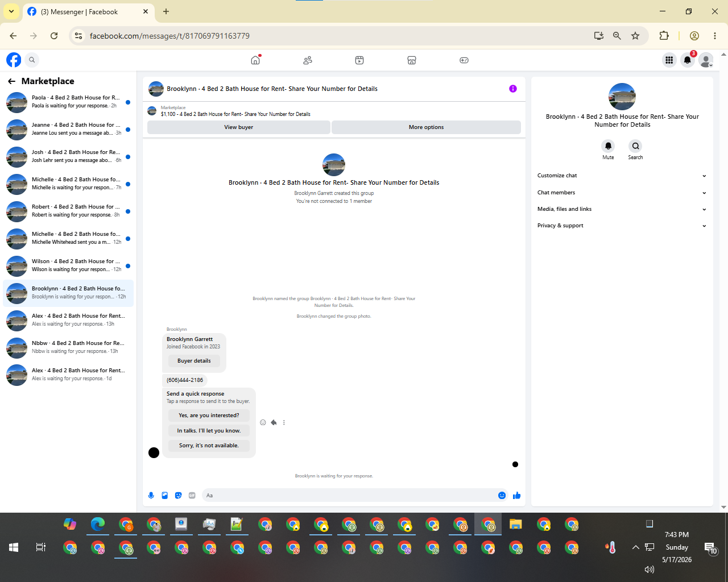Open the Gaming controller icon
The width and height of the screenshot is (728, 582).
[464, 60]
